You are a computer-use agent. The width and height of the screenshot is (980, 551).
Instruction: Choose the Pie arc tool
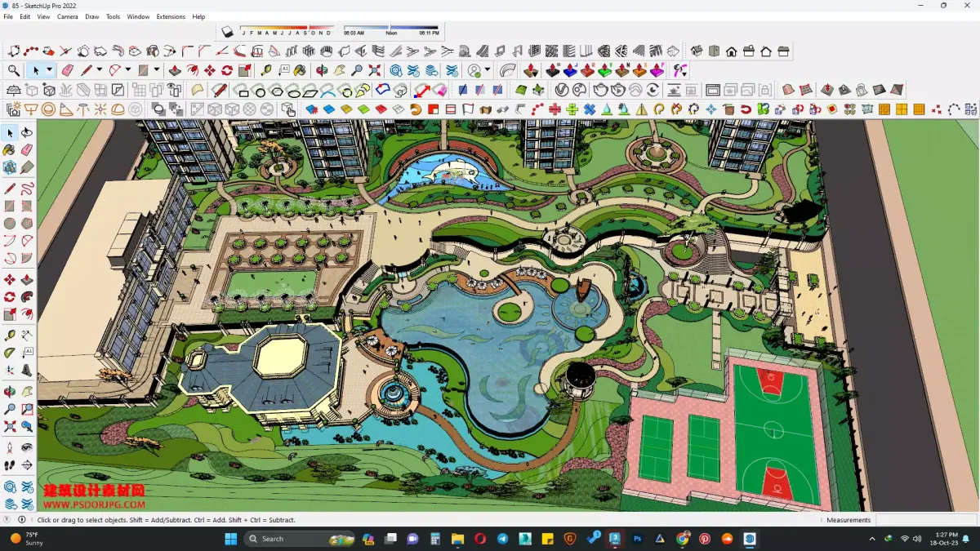27,259
